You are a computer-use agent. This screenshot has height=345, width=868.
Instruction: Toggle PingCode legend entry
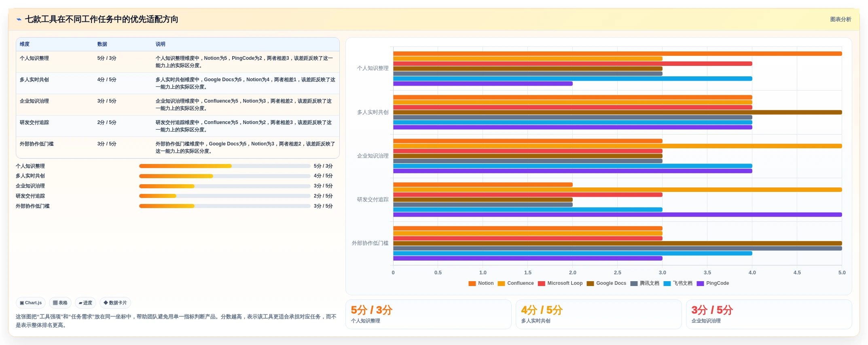coord(713,284)
